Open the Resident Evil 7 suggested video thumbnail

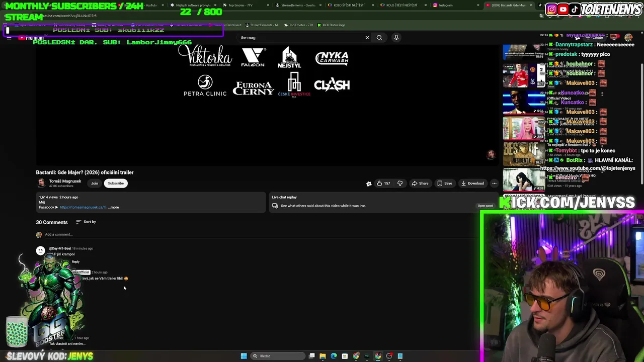[x=524, y=154]
